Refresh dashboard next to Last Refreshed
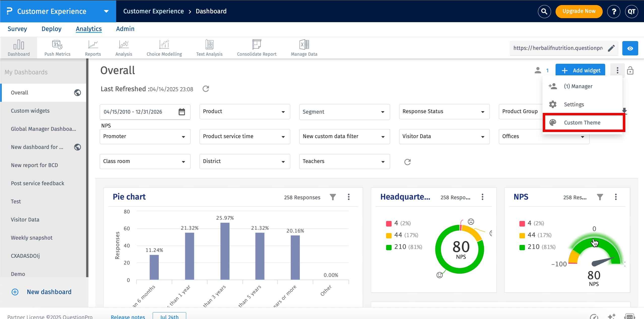 point(206,89)
